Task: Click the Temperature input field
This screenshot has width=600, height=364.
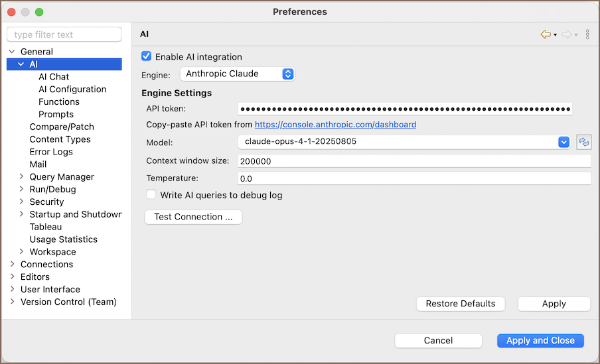Action: 413,178
